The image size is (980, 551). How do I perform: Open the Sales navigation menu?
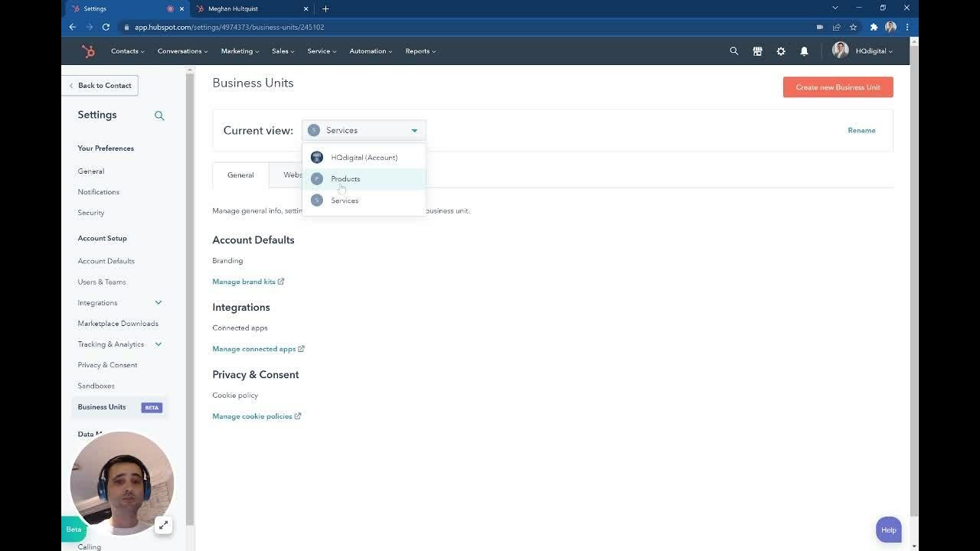tap(283, 51)
